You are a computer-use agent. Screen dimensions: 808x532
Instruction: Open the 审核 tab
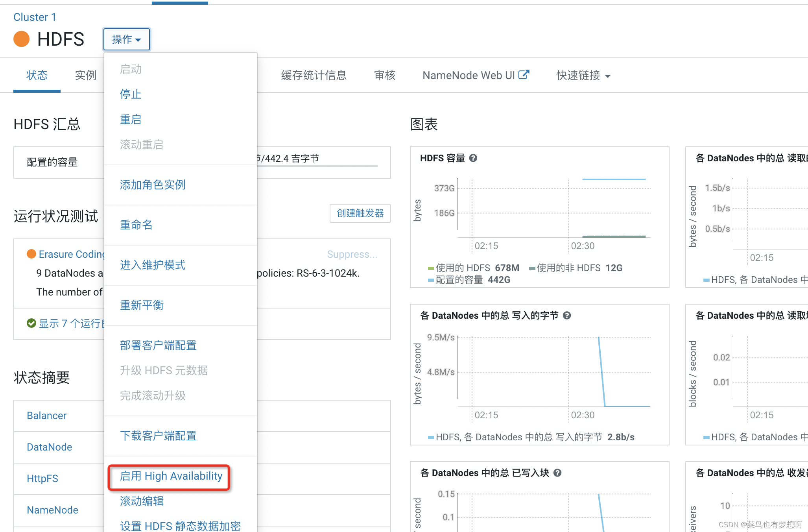point(385,75)
